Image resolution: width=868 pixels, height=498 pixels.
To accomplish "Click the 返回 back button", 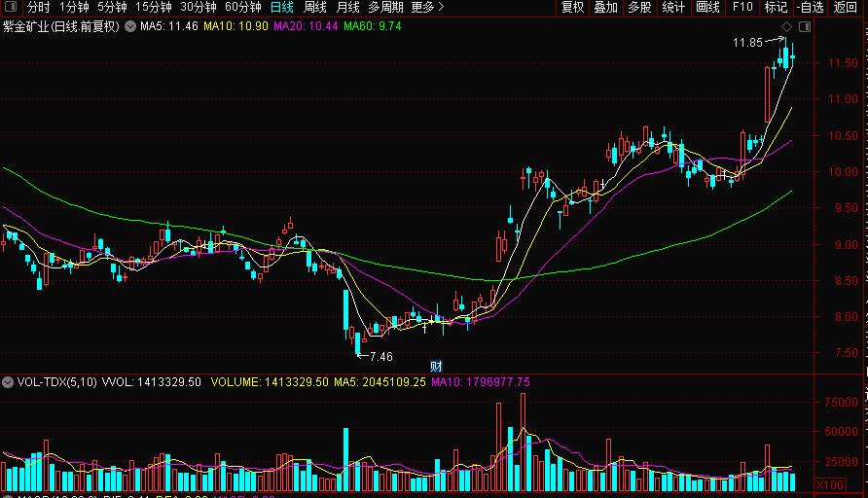I will pyautogui.click(x=846, y=7).
